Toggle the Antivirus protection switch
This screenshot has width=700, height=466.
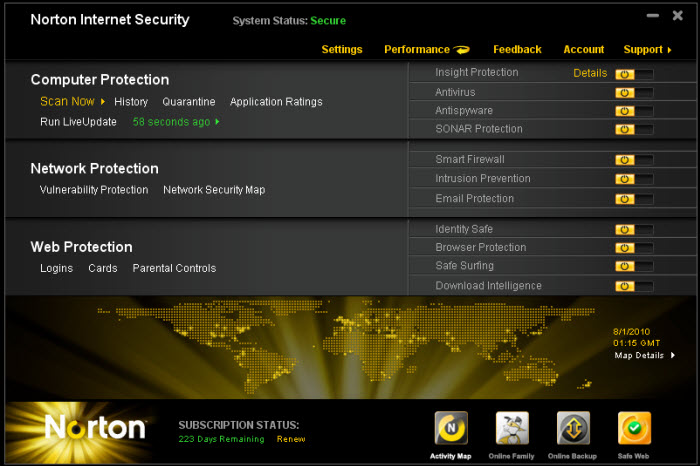click(x=634, y=93)
